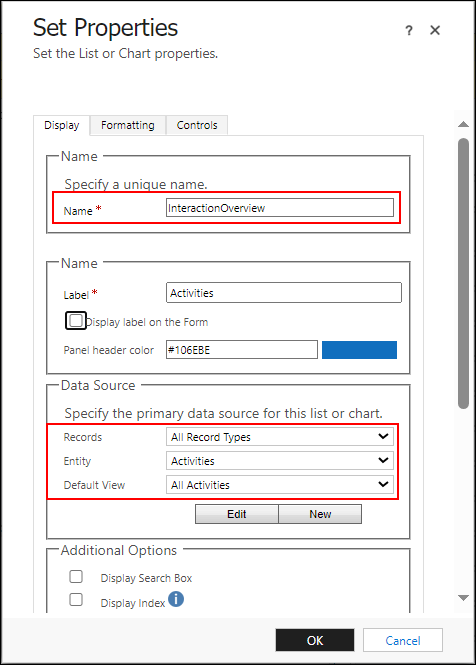Click the Cancel button

click(x=403, y=640)
